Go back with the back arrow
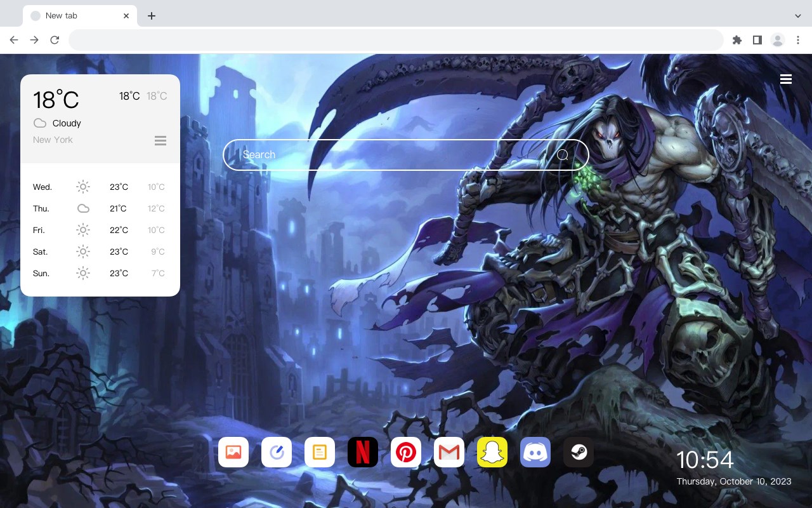The image size is (812, 508). pos(14,40)
